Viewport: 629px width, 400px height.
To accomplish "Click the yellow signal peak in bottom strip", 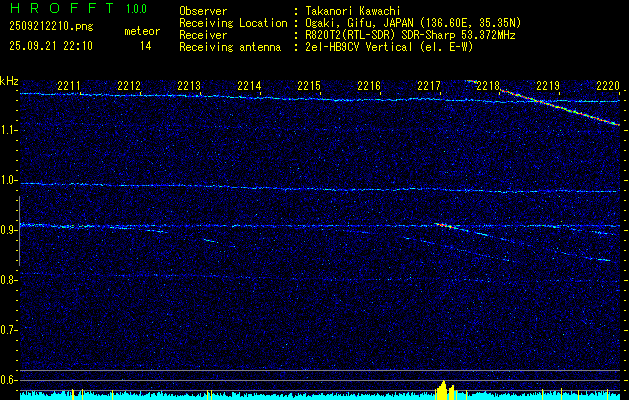I will (x=445, y=389).
